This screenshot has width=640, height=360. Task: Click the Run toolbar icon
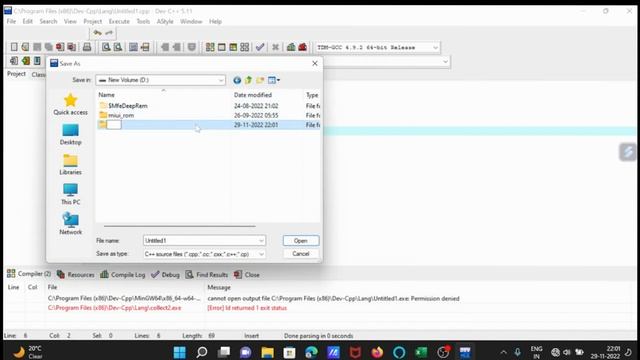[221, 47]
